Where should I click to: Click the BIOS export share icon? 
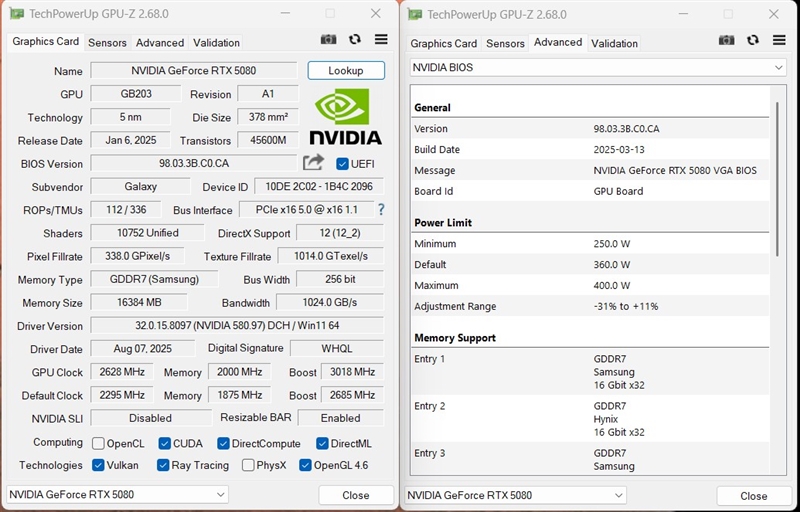[x=313, y=163]
